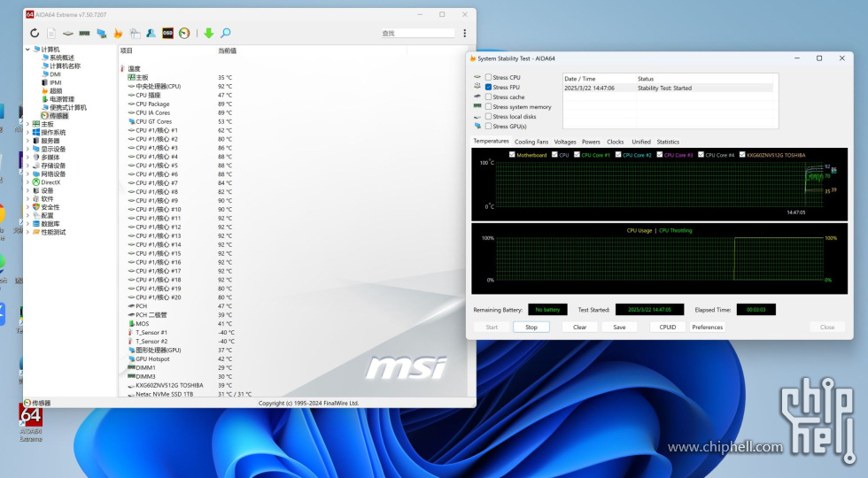Open the three-dot menu in AIDA64
Screen dimensions: 868x478
464,34
